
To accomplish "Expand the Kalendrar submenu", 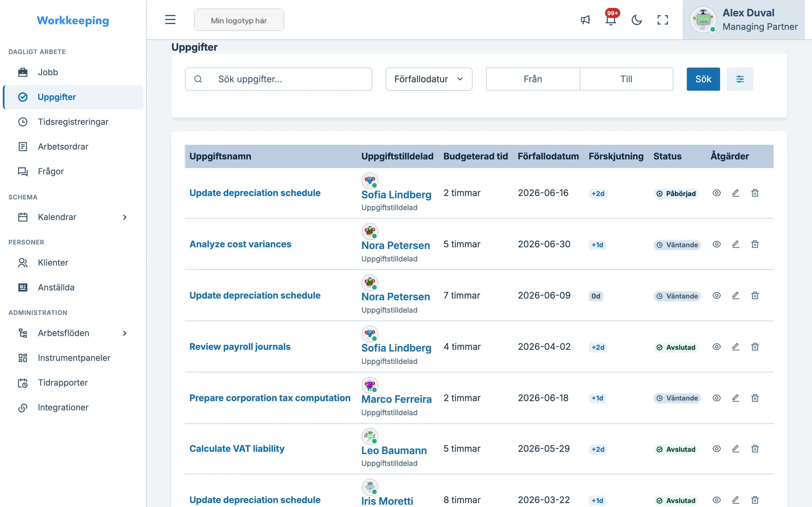I will pyautogui.click(x=125, y=217).
